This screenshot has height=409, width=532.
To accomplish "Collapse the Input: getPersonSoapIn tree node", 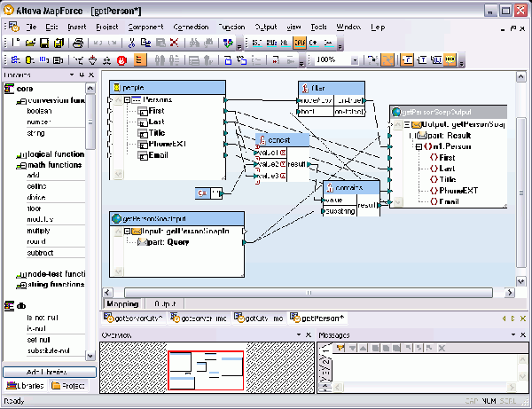I will pyautogui.click(x=127, y=231).
